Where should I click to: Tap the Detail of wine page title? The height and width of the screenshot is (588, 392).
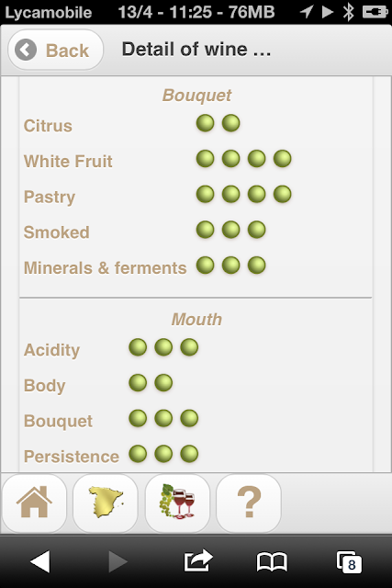click(196, 50)
